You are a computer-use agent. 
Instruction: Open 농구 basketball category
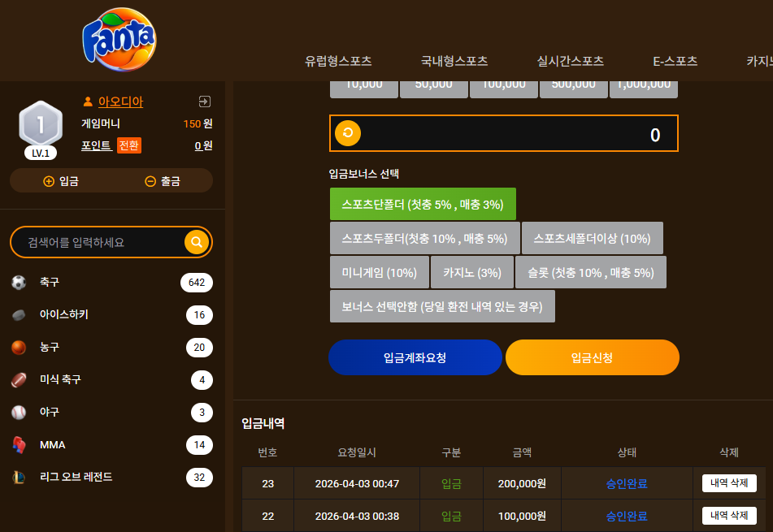click(111, 348)
